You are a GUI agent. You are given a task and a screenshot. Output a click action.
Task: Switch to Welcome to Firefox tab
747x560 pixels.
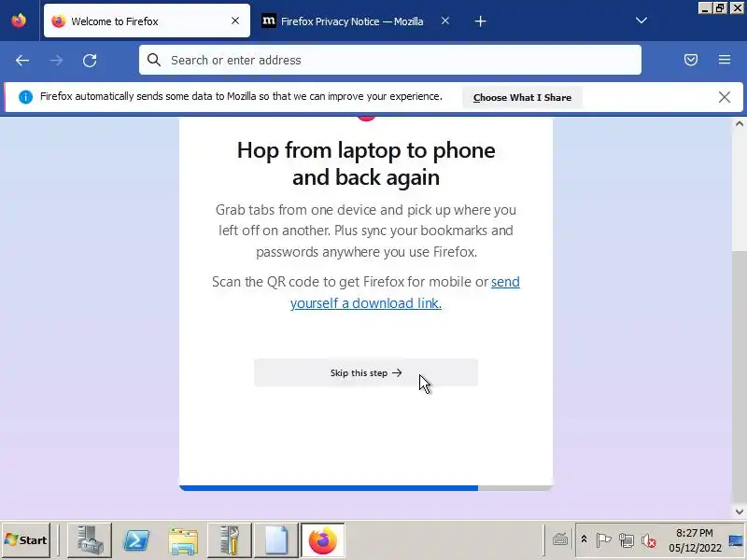(x=147, y=21)
